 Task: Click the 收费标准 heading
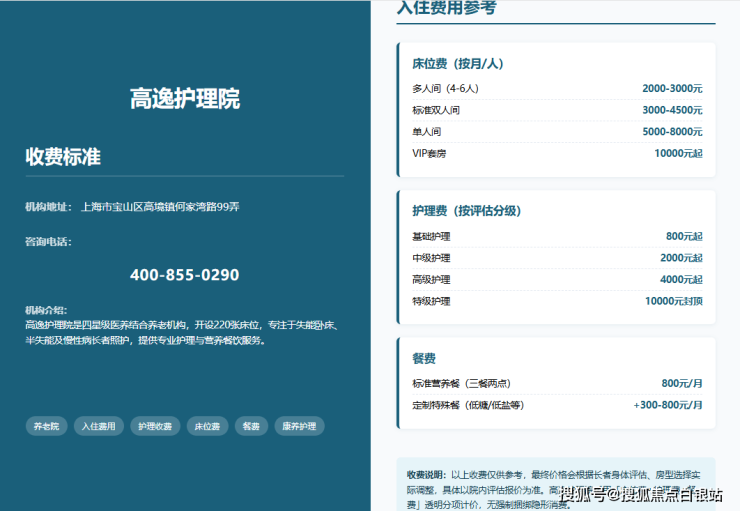click(63, 157)
